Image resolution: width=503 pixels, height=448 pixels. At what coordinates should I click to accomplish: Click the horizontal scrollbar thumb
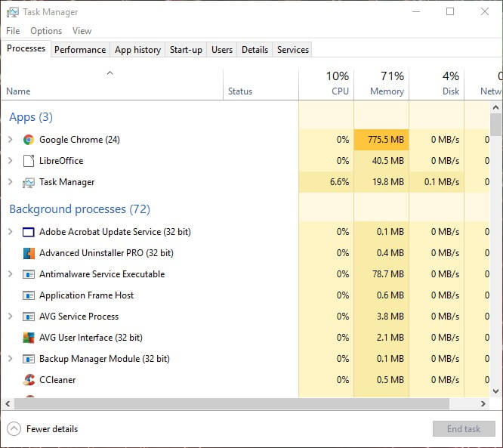[x=232, y=403]
